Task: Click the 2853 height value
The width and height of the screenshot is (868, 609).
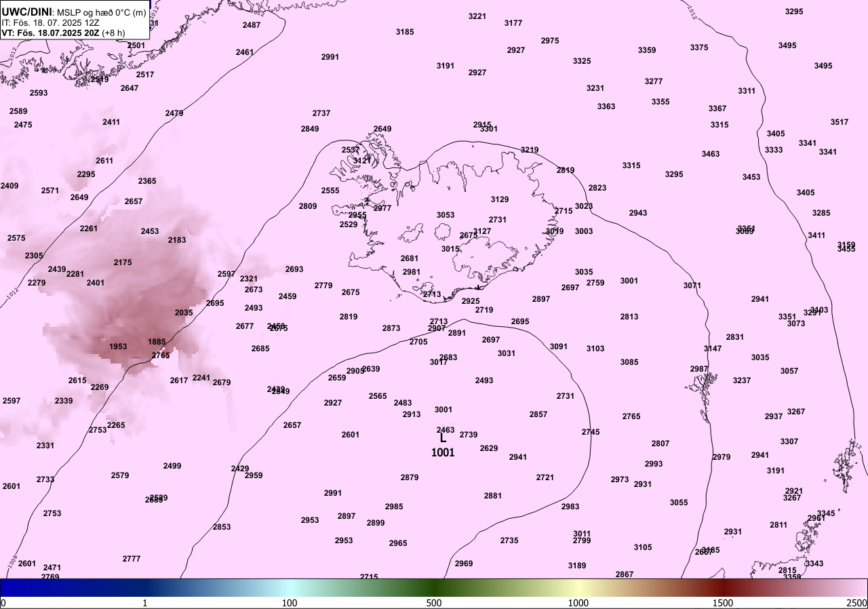Action: coord(222,527)
